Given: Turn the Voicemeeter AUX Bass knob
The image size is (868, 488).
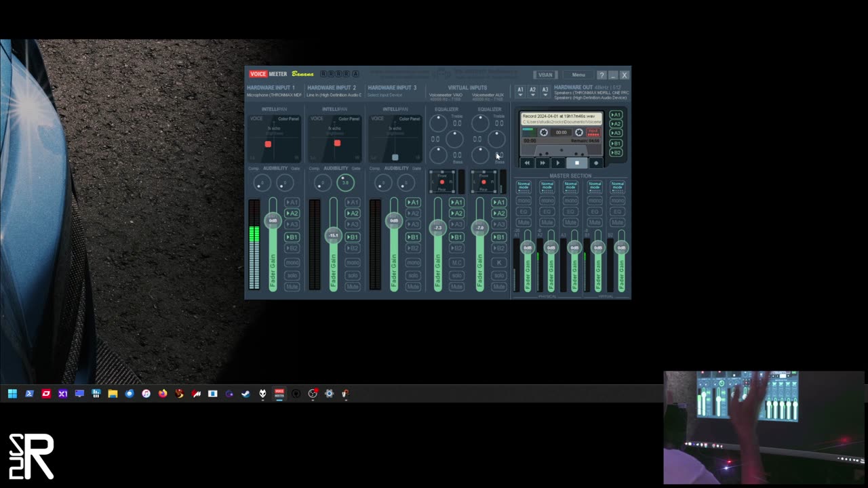Looking at the screenshot, I should pos(480,155).
